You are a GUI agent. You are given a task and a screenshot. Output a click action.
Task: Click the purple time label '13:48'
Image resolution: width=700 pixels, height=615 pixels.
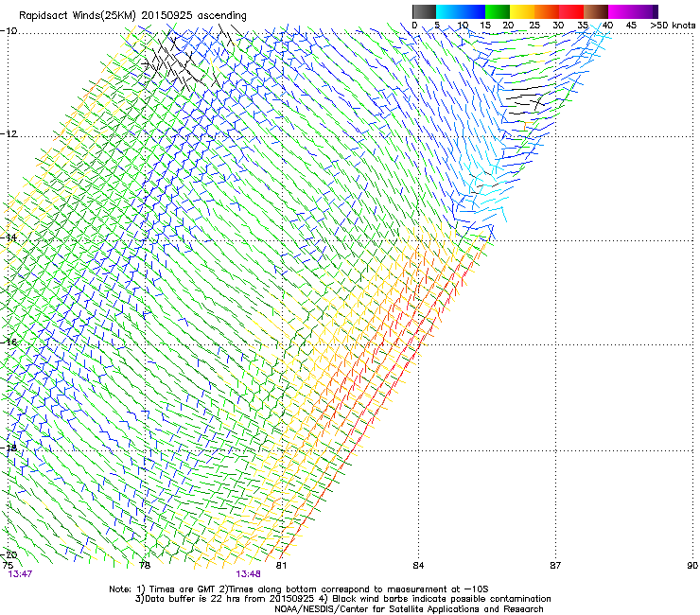point(248,574)
